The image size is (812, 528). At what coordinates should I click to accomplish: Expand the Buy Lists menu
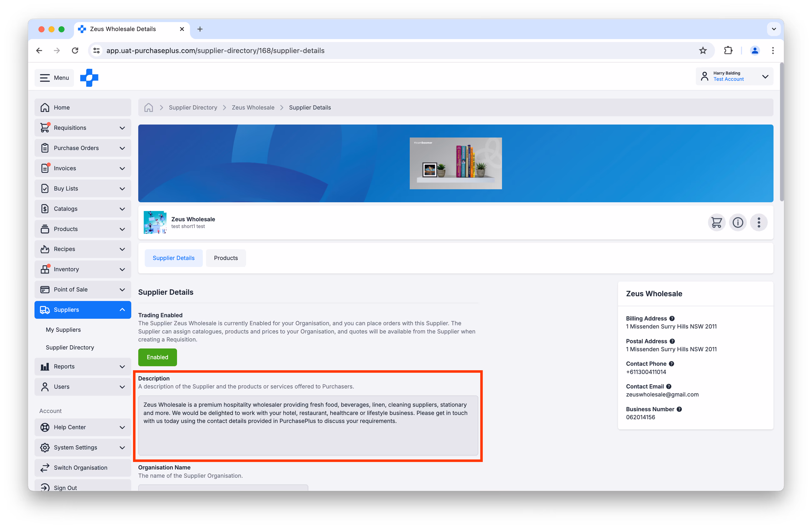pyautogui.click(x=83, y=188)
